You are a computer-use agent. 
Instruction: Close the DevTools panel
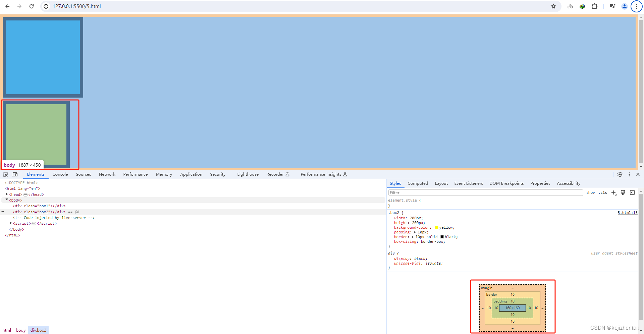point(638,174)
